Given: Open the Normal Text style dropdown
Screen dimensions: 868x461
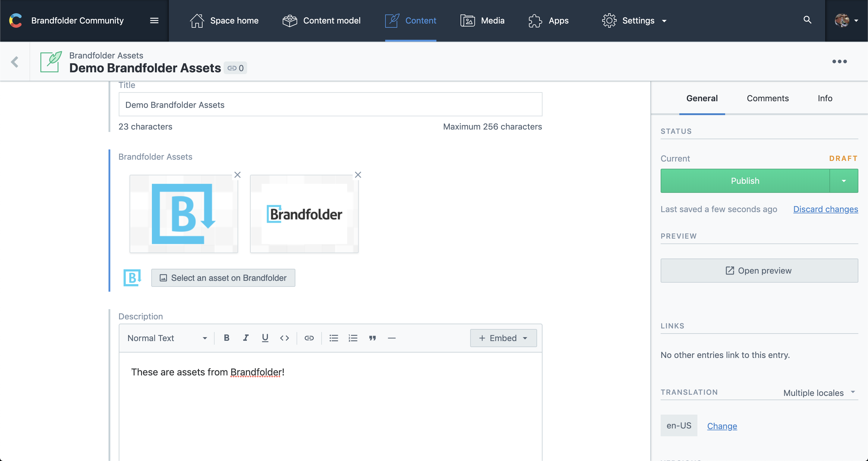Looking at the screenshot, I should tap(167, 338).
